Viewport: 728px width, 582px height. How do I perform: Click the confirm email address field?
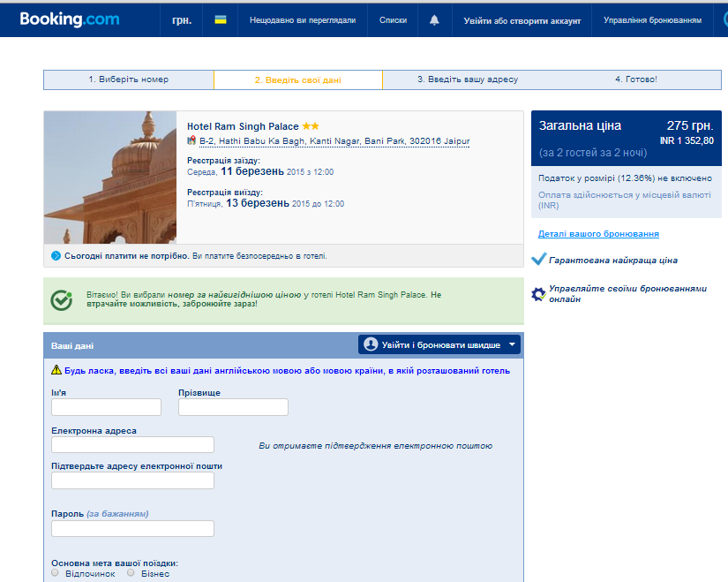click(132, 480)
